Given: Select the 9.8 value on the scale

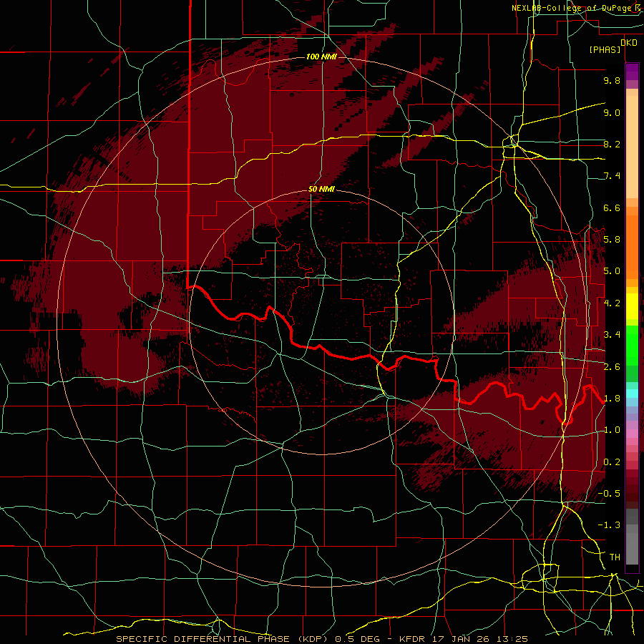Looking at the screenshot, I should (x=612, y=80).
